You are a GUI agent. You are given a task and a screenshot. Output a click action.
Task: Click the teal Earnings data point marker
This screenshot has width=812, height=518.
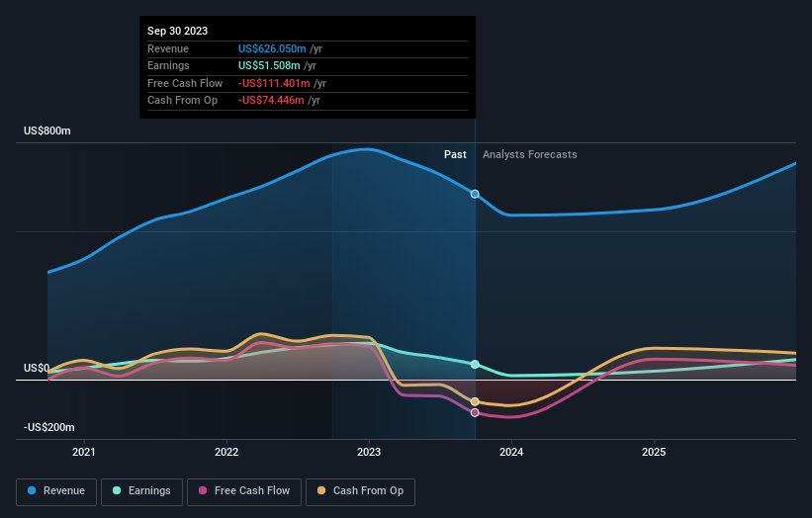pyautogui.click(x=475, y=365)
